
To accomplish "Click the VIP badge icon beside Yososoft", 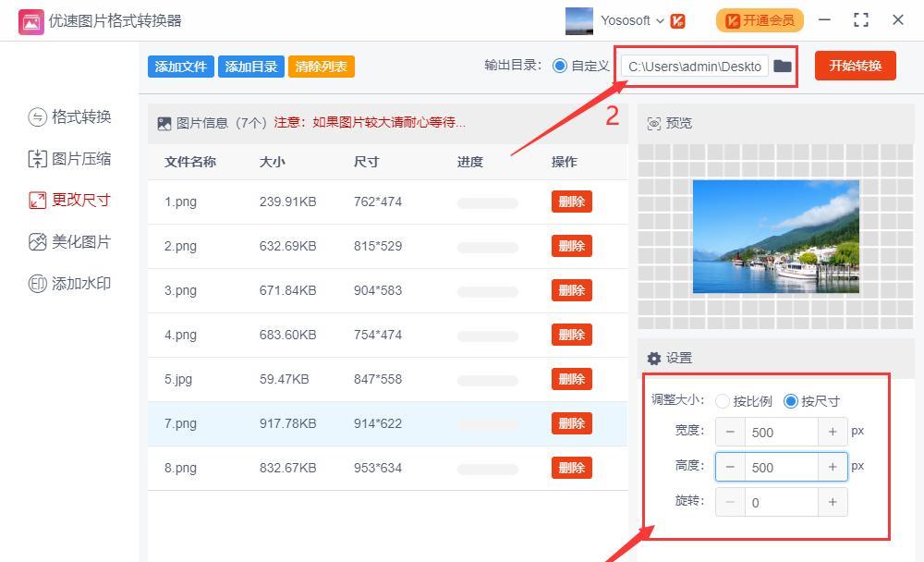I will [x=677, y=21].
